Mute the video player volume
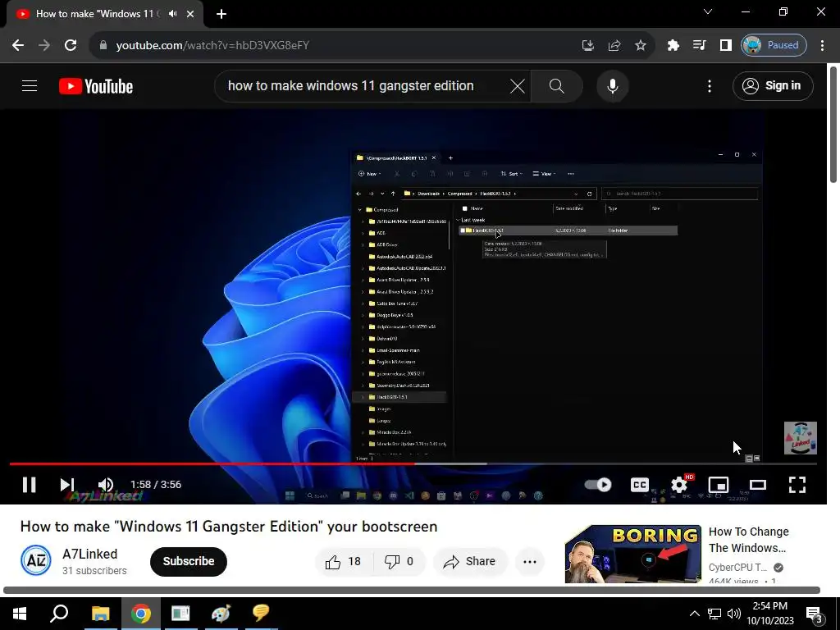 106,484
